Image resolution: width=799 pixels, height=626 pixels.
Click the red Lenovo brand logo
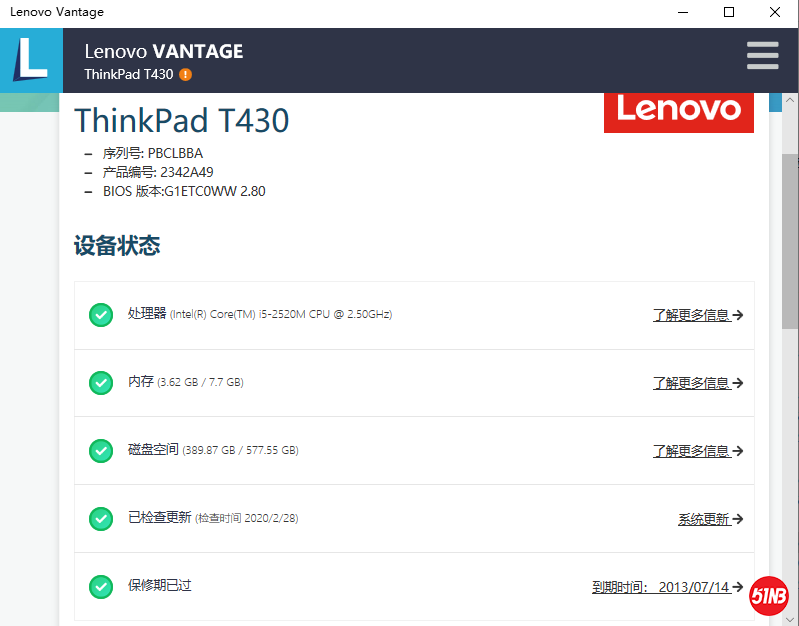click(678, 109)
